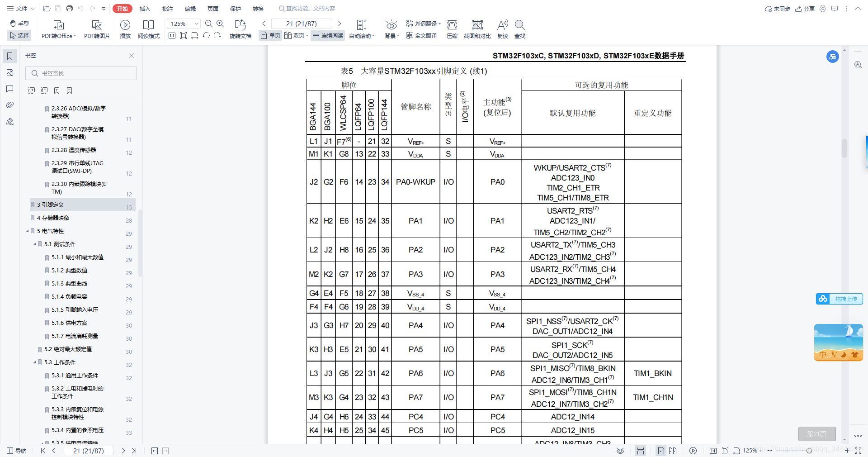Select the Hand tool (手型)
This screenshot has height=457, width=868.
[x=19, y=24]
